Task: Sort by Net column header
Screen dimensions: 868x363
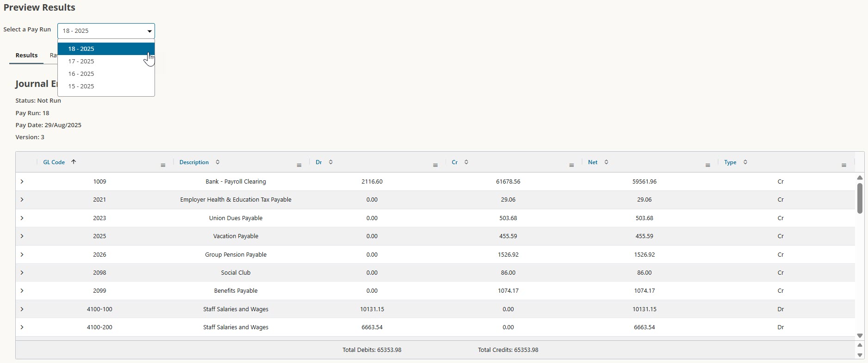Action: [593, 162]
